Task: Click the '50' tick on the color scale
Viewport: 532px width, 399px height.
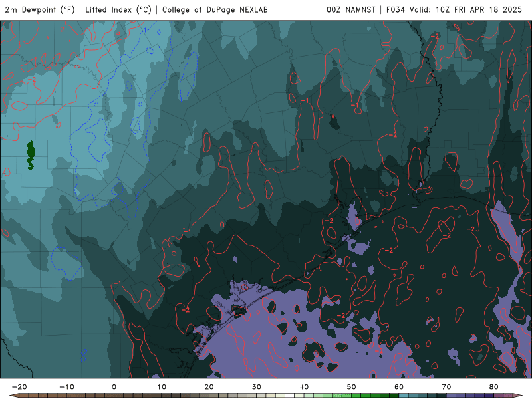Action: pos(352,387)
